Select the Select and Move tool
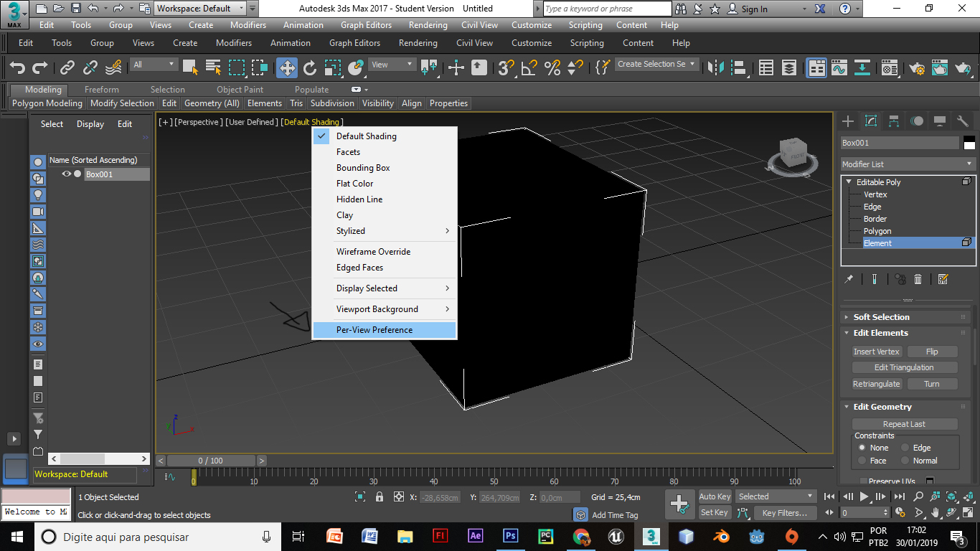This screenshot has height=551, width=980. tap(287, 67)
